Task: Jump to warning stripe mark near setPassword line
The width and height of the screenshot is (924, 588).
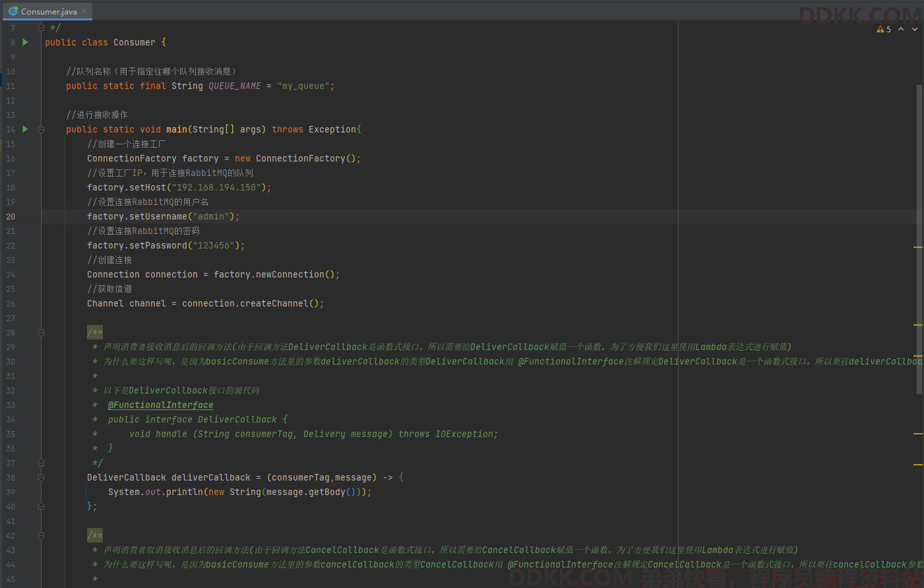Action: (917, 247)
